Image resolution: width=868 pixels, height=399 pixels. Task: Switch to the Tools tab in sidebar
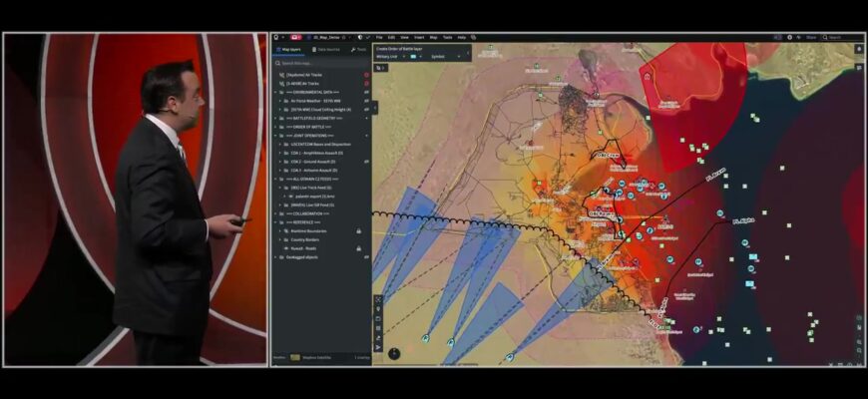coord(358,49)
